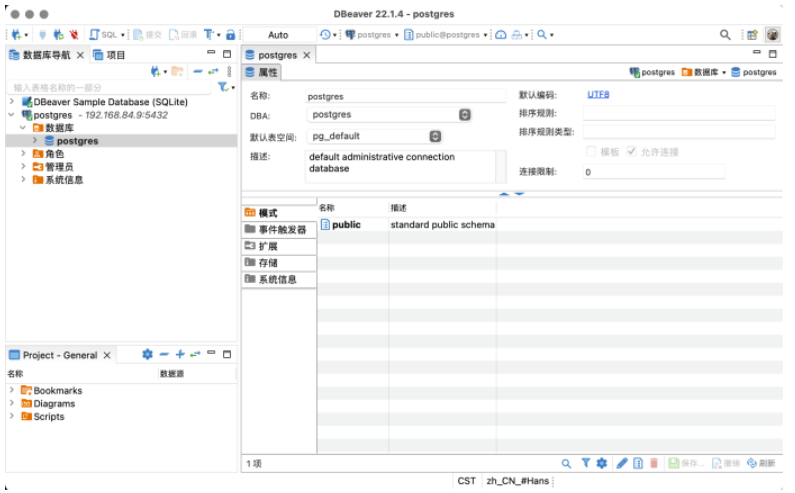Viewport: 795px width, 493px height.
Task: Toggle the lock icon in the toolbar
Action: (x=231, y=34)
